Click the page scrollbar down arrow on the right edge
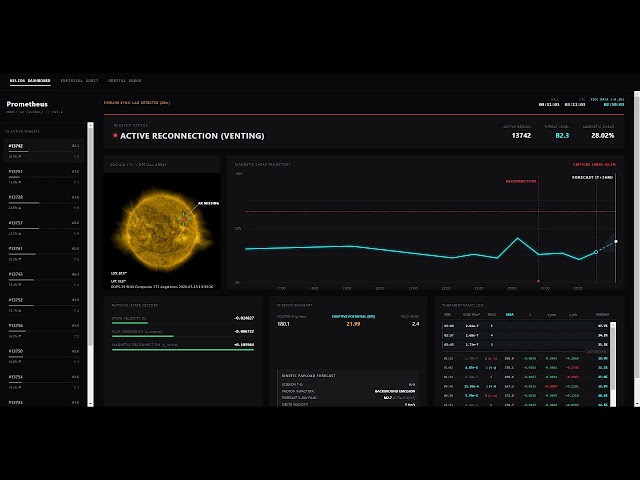 [637, 404]
